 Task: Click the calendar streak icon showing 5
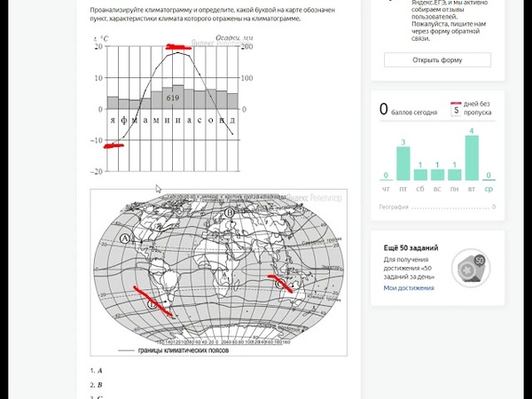[456, 109]
